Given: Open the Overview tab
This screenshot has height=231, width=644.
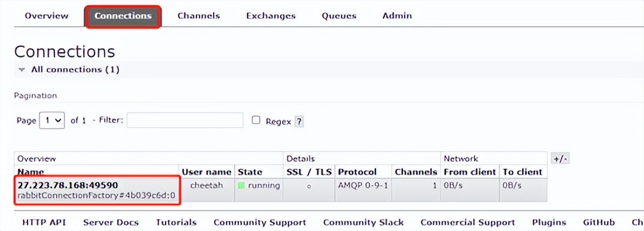Looking at the screenshot, I should [46, 16].
